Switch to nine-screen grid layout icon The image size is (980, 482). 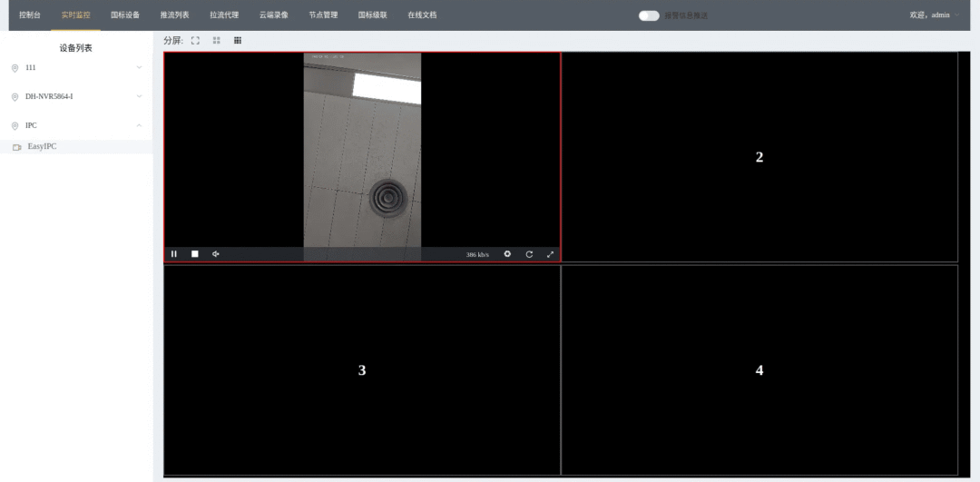coord(238,40)
